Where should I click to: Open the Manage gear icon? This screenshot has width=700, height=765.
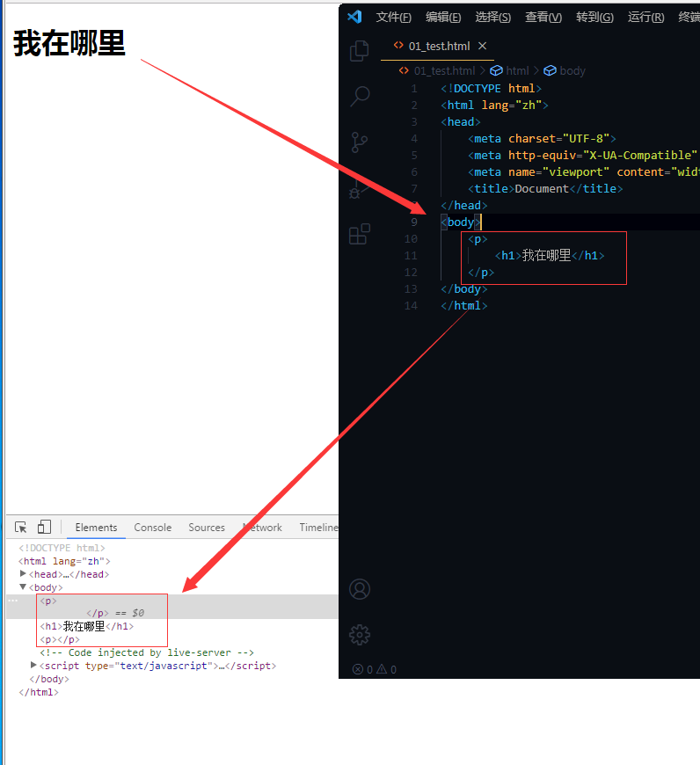point(360,635)
